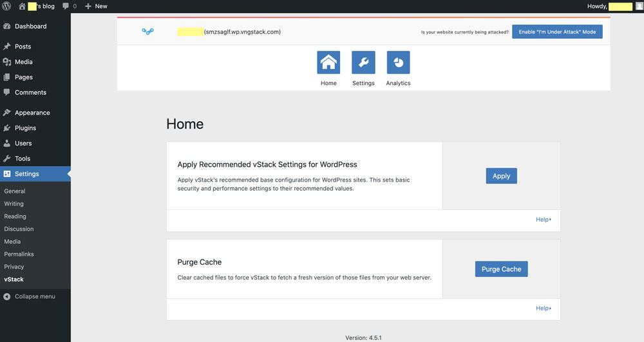Click the WordPress logo in the admin bar

point(6,6)
